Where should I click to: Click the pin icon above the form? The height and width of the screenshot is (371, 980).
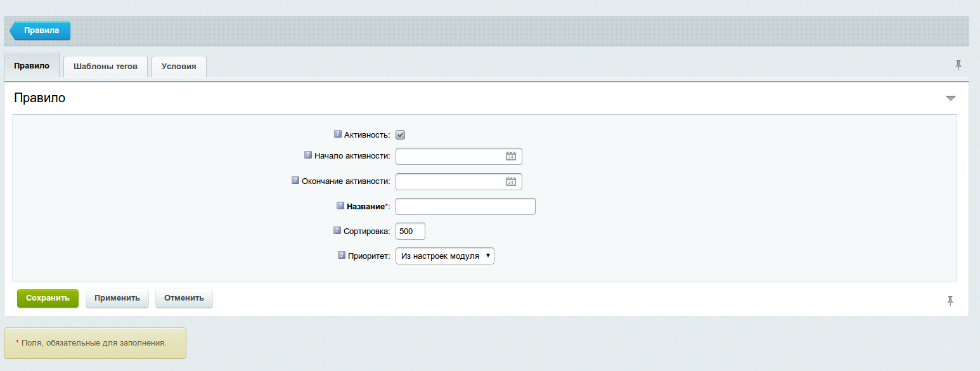point(959,64)
